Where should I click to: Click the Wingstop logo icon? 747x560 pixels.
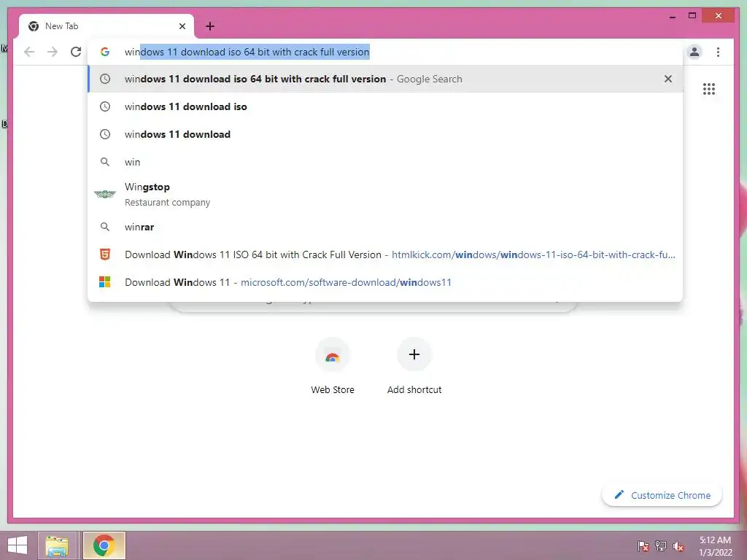point(105,194)
